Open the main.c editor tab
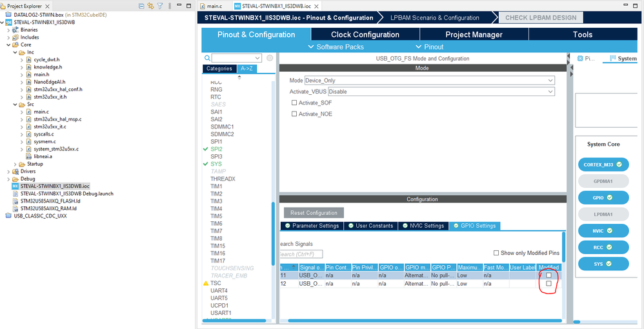This screenshot has height=329, width=644. 214,6
